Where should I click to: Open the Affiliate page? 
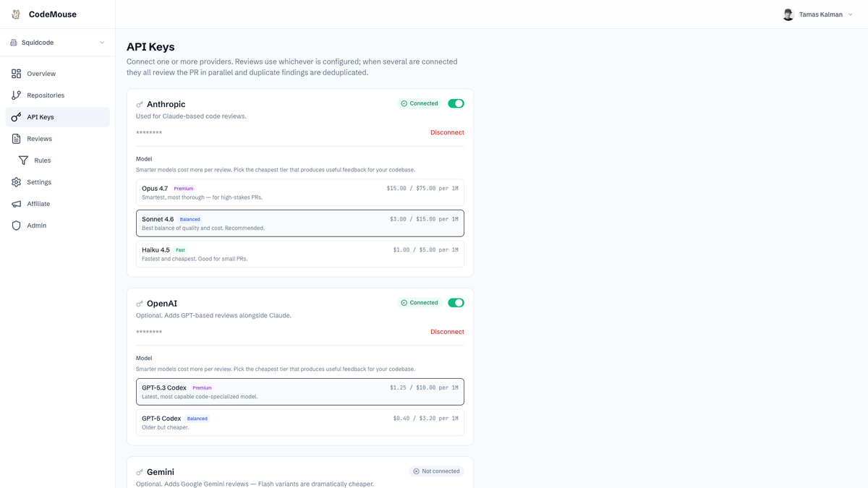tap(58, 204)
